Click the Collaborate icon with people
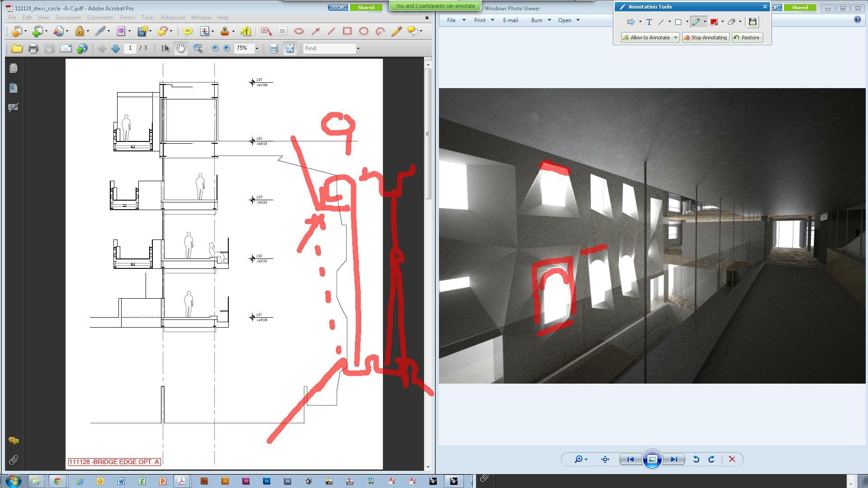 pyautogui.click(x=58, y=31)
